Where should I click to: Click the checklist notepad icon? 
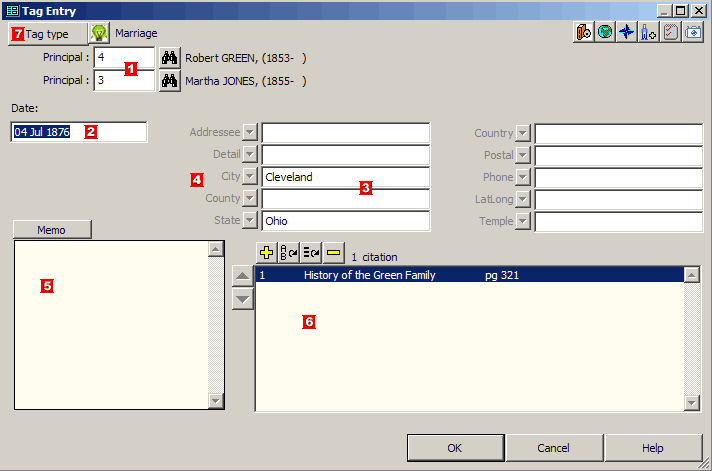pos(670,32)
